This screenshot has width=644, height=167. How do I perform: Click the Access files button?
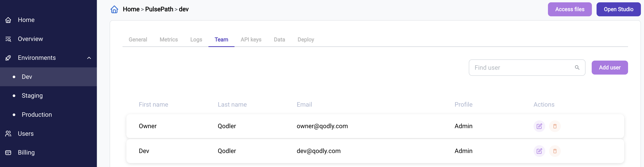click(570, 9)
